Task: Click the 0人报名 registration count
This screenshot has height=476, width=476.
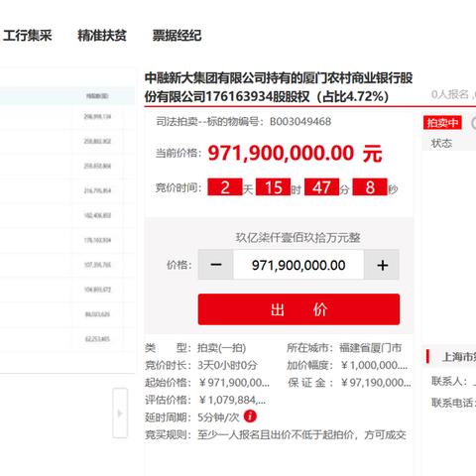Action: pos(450,94)
